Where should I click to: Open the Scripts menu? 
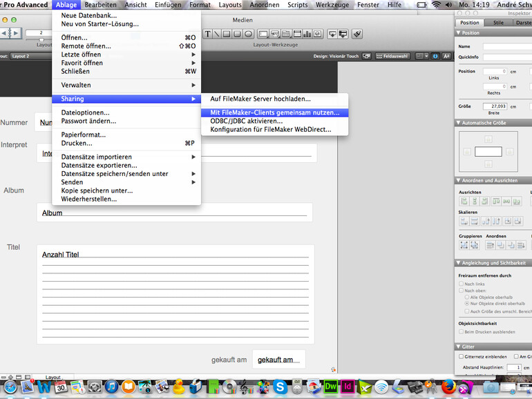point(298,5)
